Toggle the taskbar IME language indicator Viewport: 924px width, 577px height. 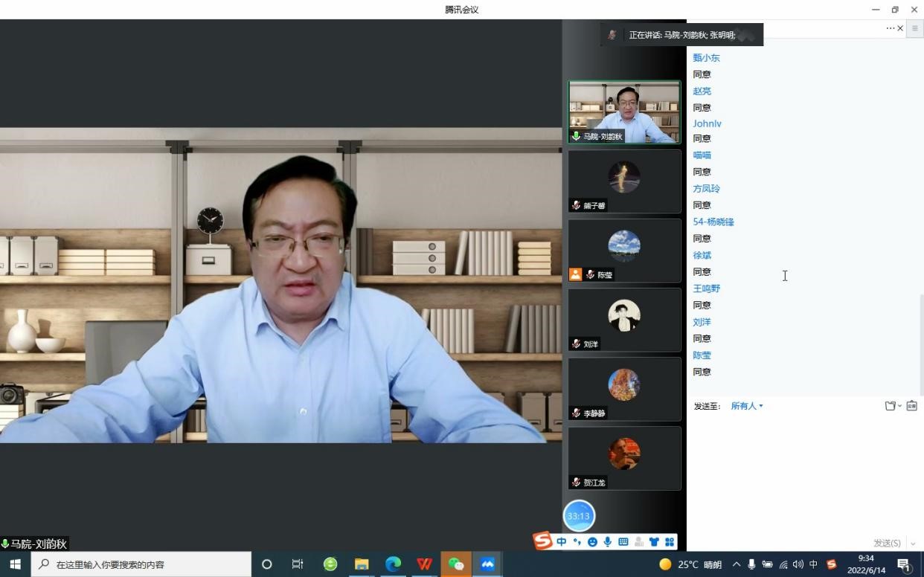point(813,564)
